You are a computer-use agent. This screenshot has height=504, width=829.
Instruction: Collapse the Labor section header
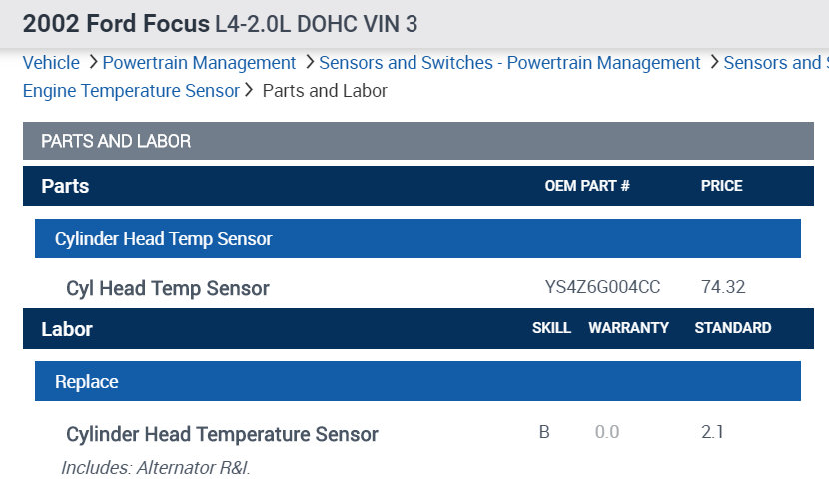pyautogui.click(x=67, y=328)
